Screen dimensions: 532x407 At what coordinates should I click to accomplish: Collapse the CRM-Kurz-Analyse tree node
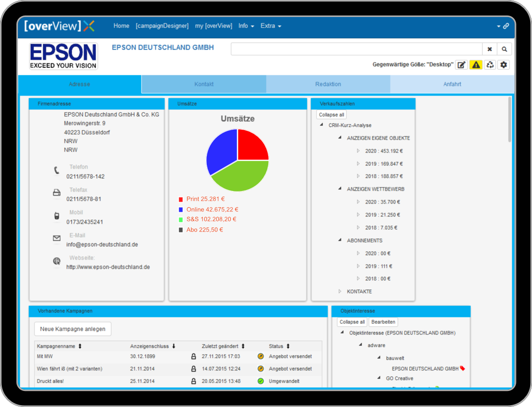click(x=321, y=125)
